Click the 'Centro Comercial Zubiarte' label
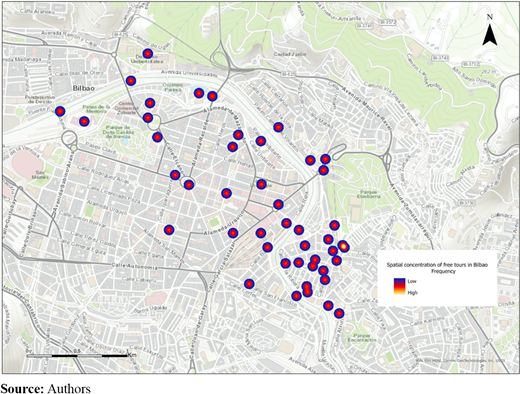 click(126, 108)
